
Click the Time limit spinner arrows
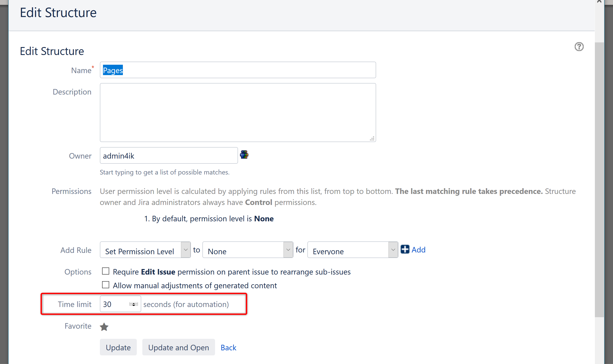[x=133, y=304]
